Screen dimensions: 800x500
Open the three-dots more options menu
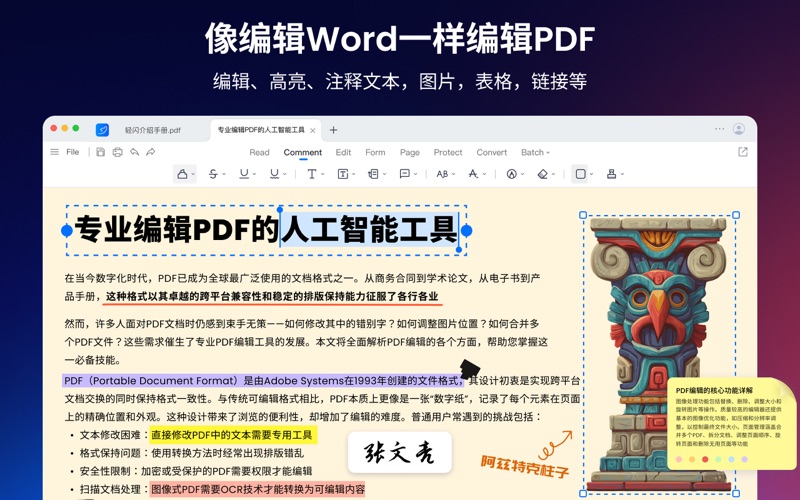tap(719, 129)
